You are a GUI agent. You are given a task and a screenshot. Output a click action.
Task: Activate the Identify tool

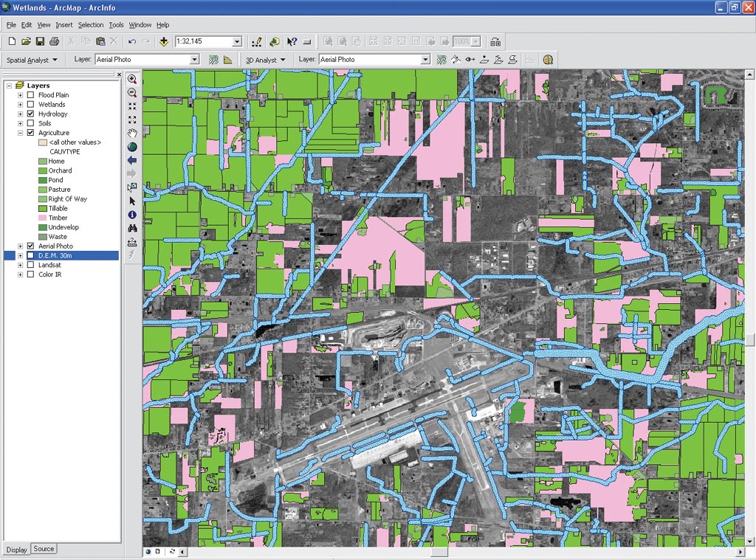tap(132, 215)
